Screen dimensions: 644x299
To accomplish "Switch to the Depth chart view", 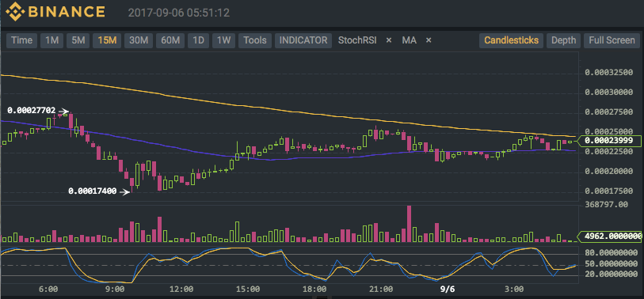I will (563, 40).
